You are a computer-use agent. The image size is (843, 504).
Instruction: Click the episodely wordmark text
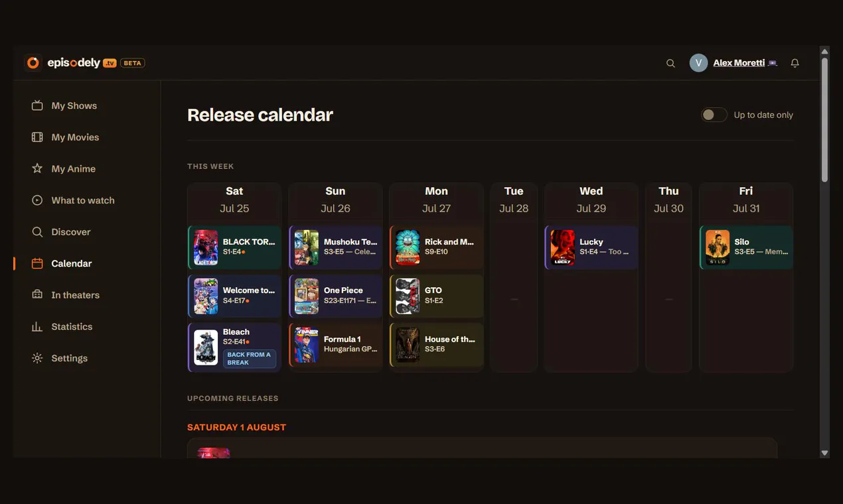pos(74,63)
